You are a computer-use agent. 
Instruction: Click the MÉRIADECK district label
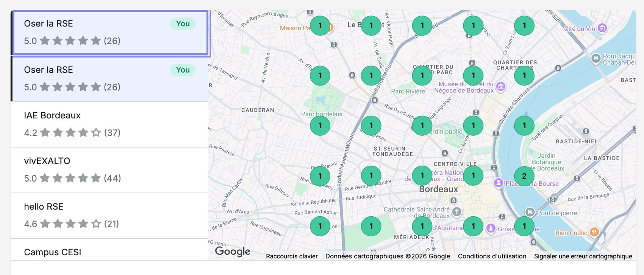[411, 237]
